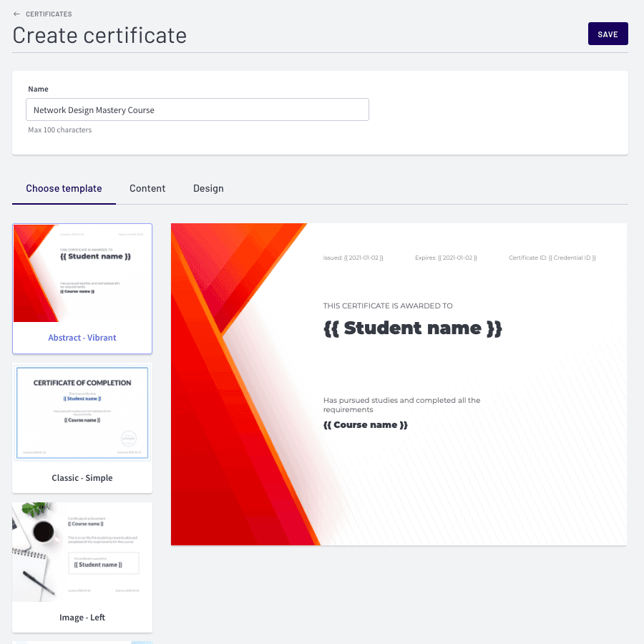Open the Content tab
This screenshot has height=644, width=644.
(147, 189)
